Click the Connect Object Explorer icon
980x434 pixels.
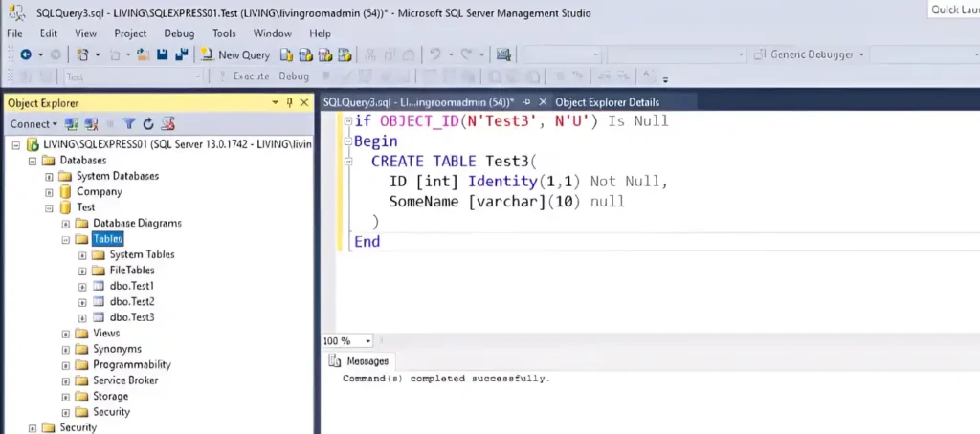point(72,123)
